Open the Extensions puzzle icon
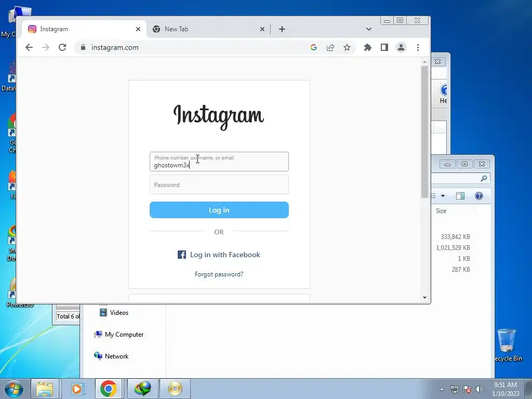532x399 pixels. pyautogui.click(x=367, y=47)
